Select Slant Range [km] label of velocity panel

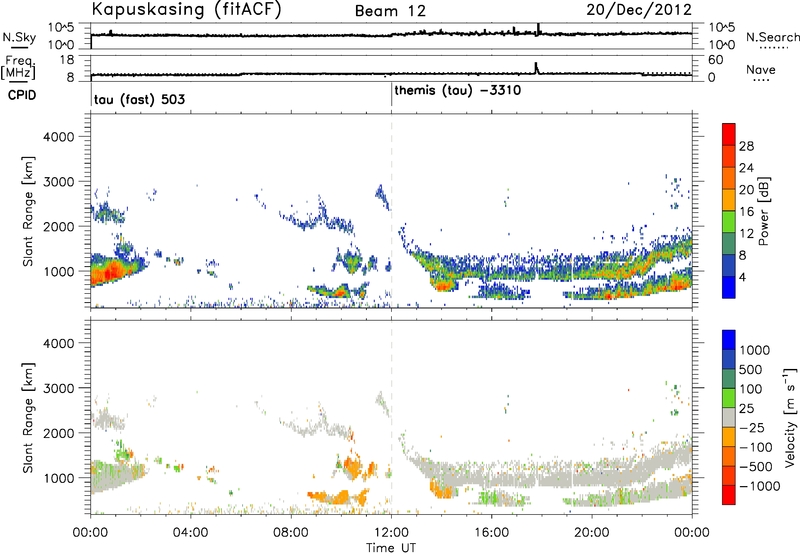pos(27,418)
